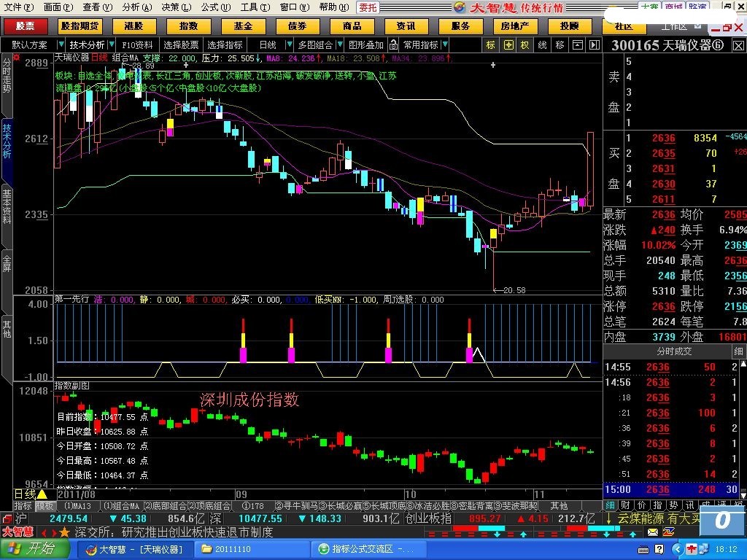The image size is (747, 560).
Task: Click 选择股票 in the toolbar
Action: tap(181, 45)
